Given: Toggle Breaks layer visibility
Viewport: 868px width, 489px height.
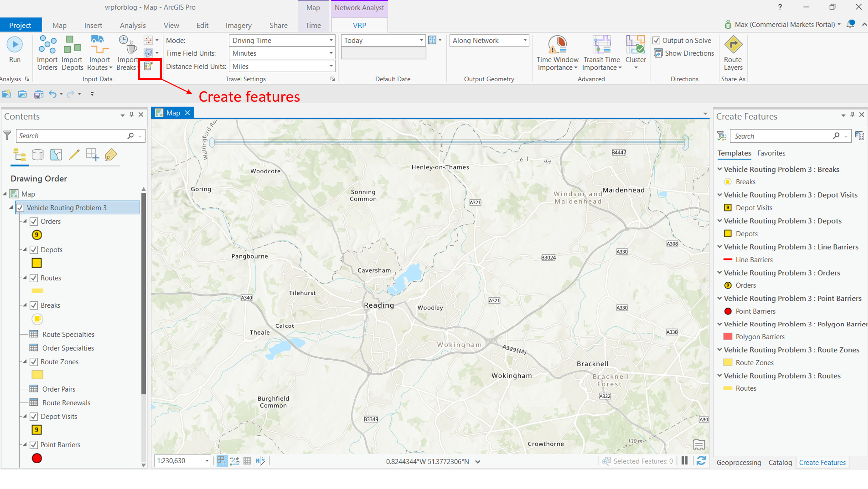Looking at the screenshot, I should [34, 305].
